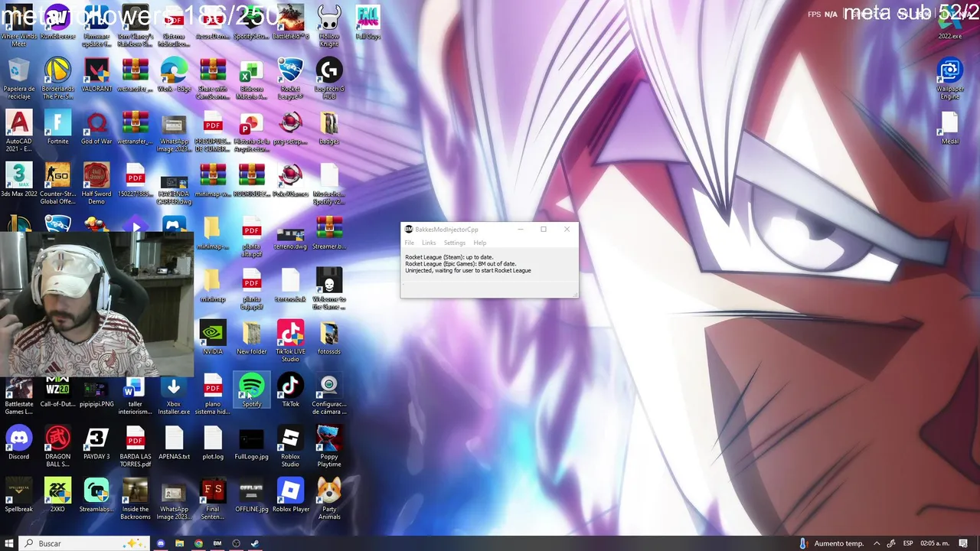Select the planta alta.pdf file
The height and width of the screenshot is (551, 980).
click(251, 236)
